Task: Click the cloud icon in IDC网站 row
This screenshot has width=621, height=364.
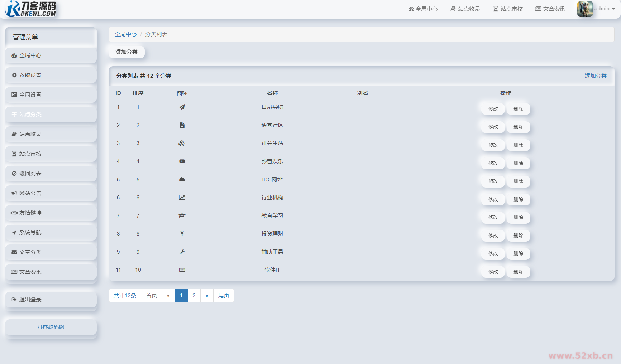Action: pyautogui.click(x=182, y=180)
